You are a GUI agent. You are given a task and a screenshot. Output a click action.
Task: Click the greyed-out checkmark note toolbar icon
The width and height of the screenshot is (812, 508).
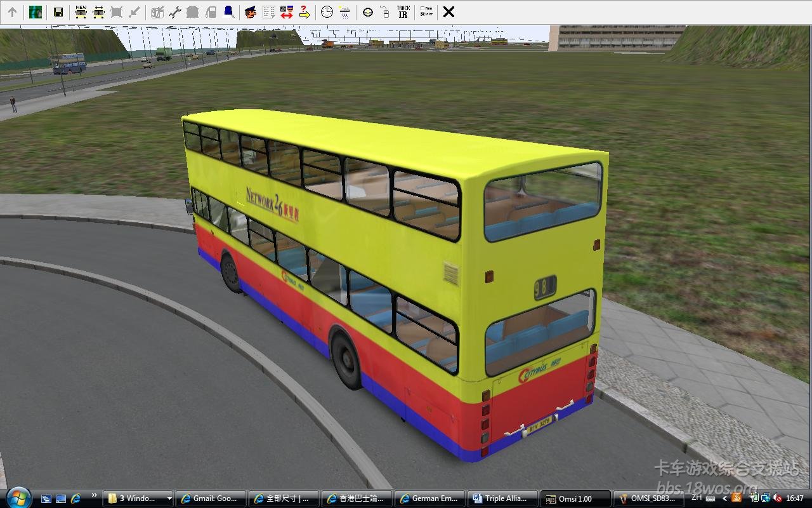(157, 12)
